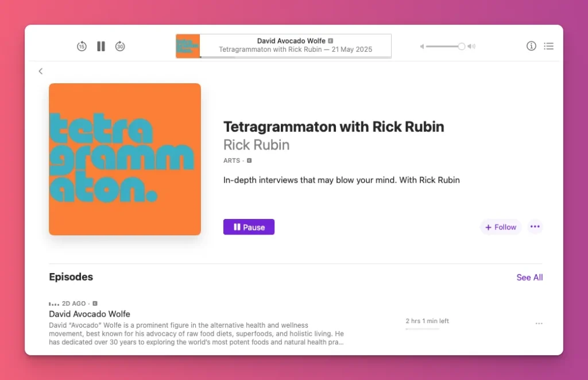Image resolution: width=588 pixels, height=380 pixels.
Task: Click the now-playing title David Avocado Wolfe
Action: pyautogui.click(x=291, y=41)
